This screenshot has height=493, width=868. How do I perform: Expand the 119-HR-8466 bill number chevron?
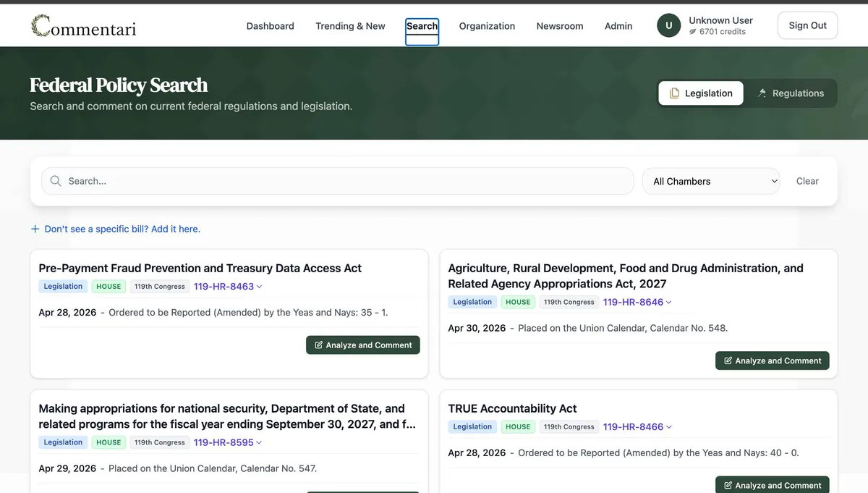669,427
